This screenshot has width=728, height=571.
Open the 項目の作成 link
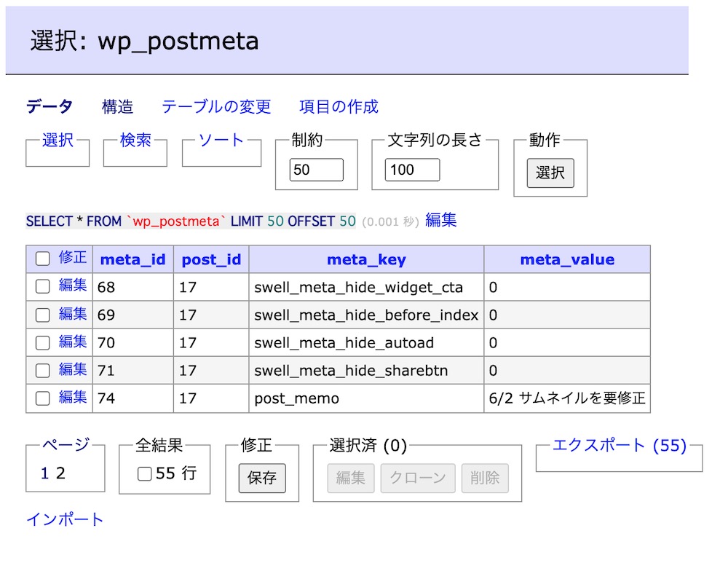tap(339, 107)
